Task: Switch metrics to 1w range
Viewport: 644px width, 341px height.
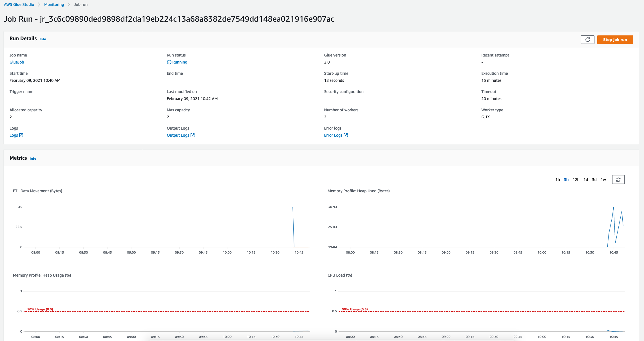Action: tap(603, 180)
